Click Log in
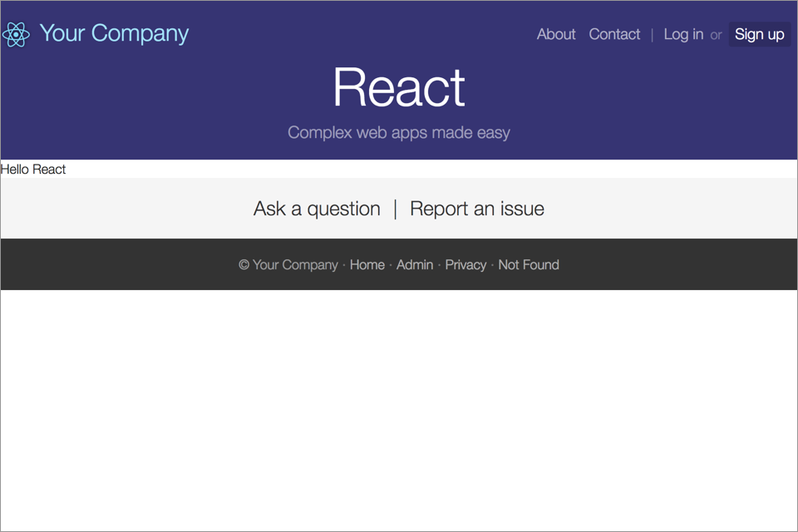The image size is (798, 532). [683, 34]
